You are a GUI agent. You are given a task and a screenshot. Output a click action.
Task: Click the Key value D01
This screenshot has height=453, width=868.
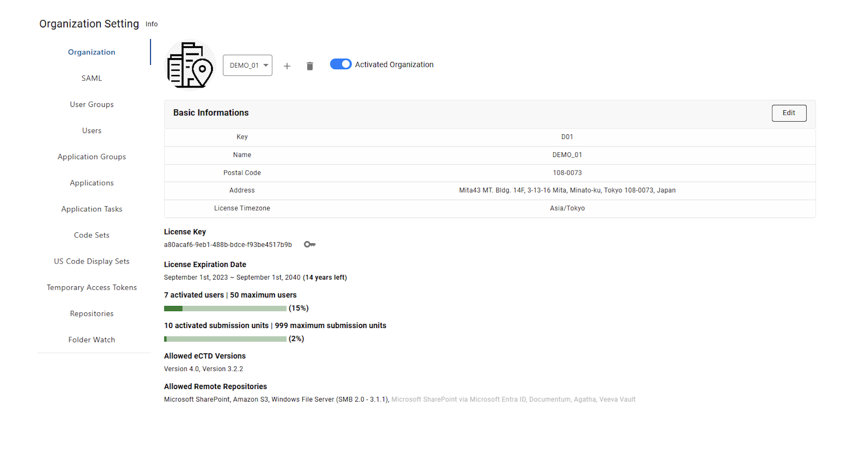(x=567, y=137)
